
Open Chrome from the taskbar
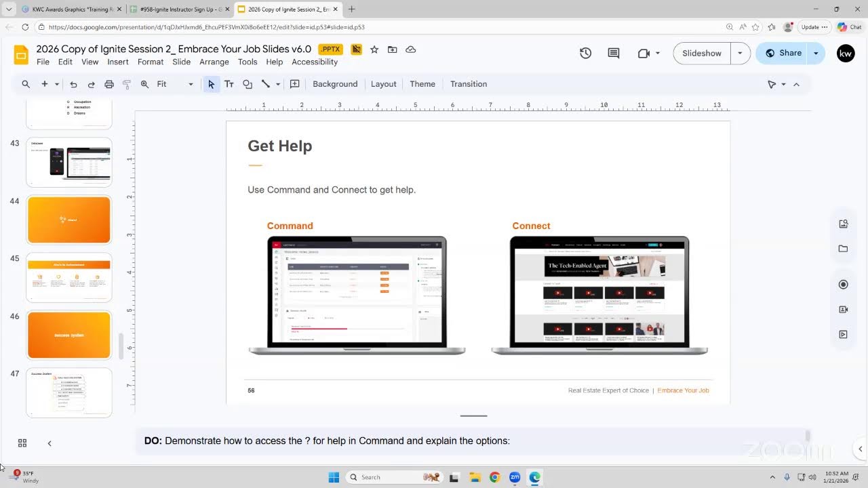tap(494, 477)
